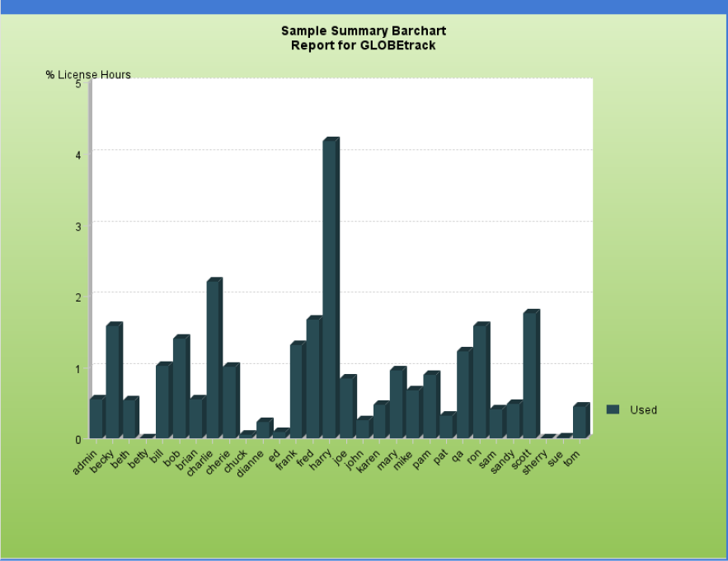Click the 'dianne' x-axis label
728x561 pixels.
251,462
